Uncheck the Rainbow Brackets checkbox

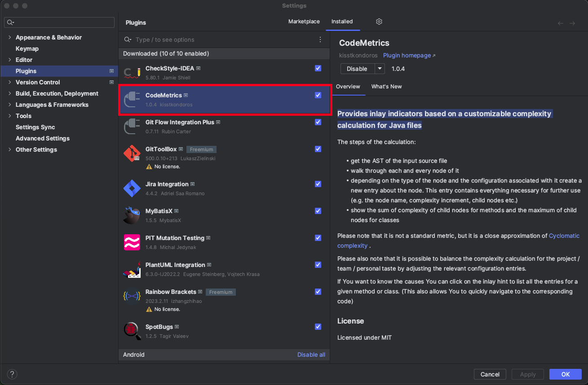[318, 292]
